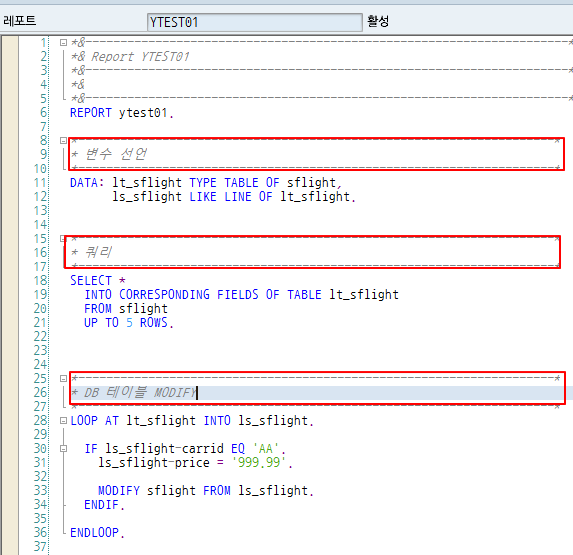Collapse the query comment block at line 15
Screen dimensions: 573x555
click(62, 239)
